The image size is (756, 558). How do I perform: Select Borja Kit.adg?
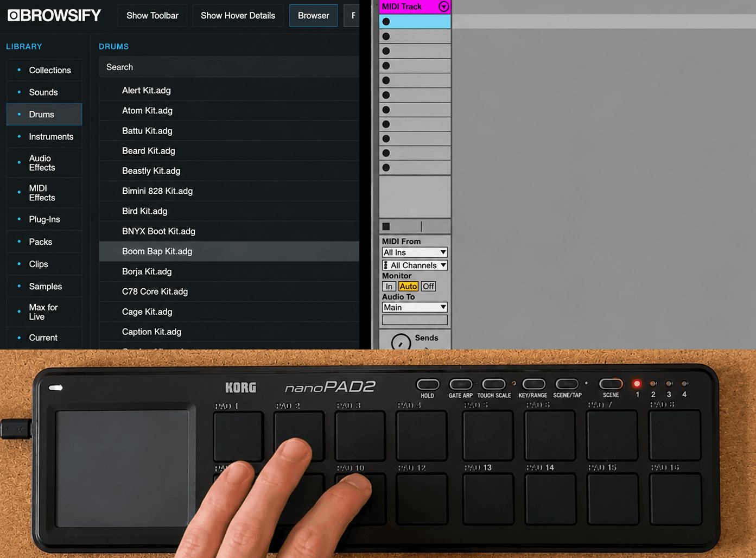(229, 271)
